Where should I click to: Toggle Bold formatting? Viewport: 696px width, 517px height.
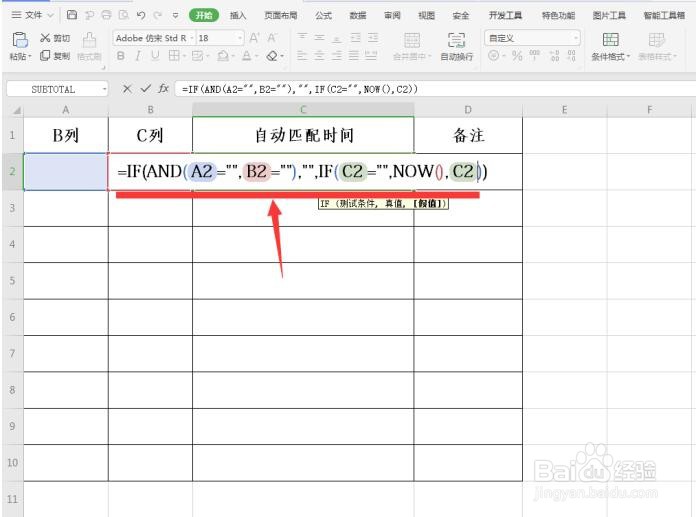(x=120, y=56)
